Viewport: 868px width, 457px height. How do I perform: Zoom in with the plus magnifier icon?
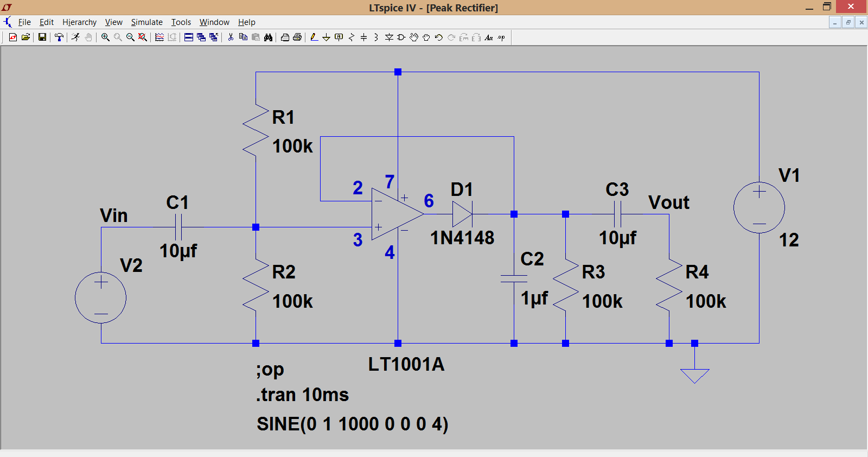[x=105, y=37]
